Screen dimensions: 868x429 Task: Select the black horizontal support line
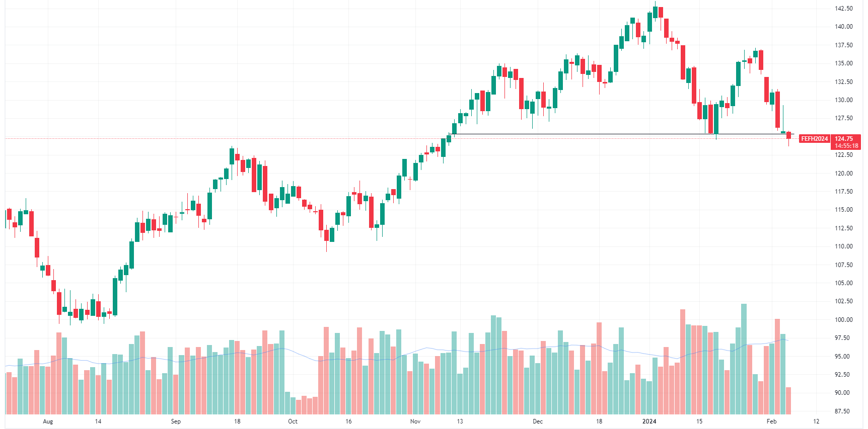[604, 134]
